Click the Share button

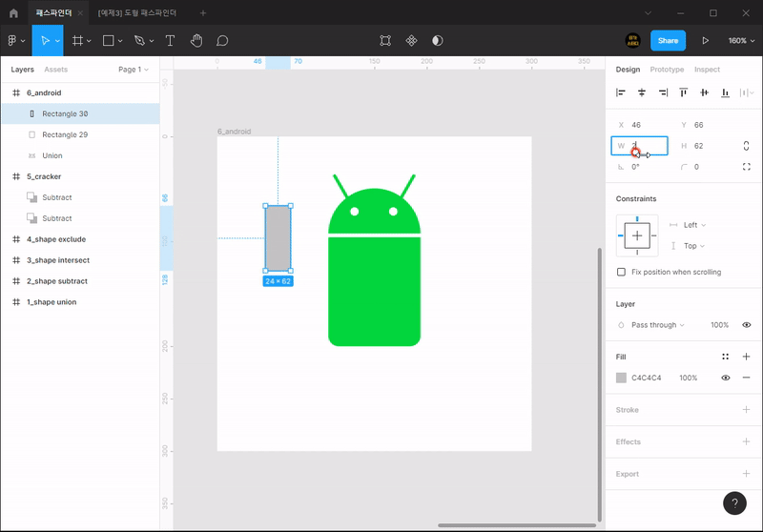(669, 41)
